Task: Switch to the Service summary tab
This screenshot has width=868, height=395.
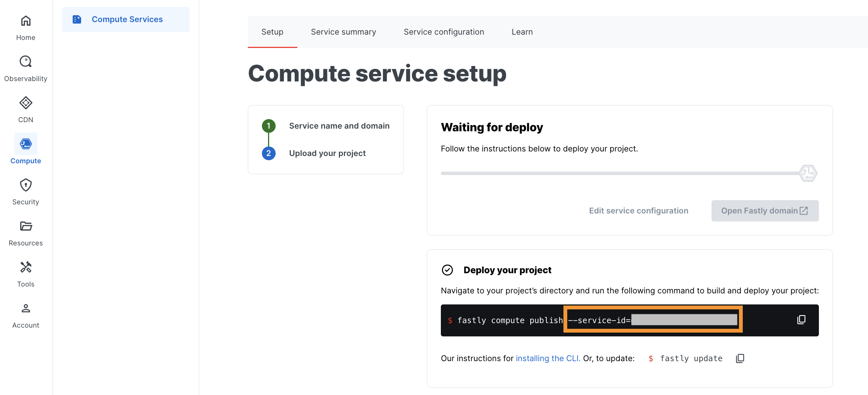Action: (343, 32)
